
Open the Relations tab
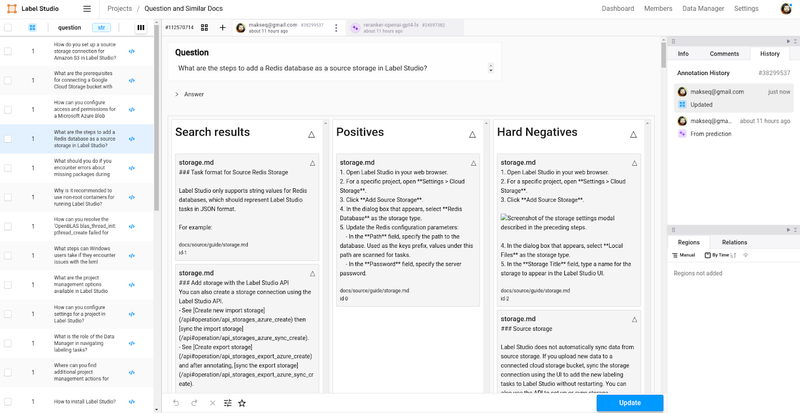[x=734, y=242]
